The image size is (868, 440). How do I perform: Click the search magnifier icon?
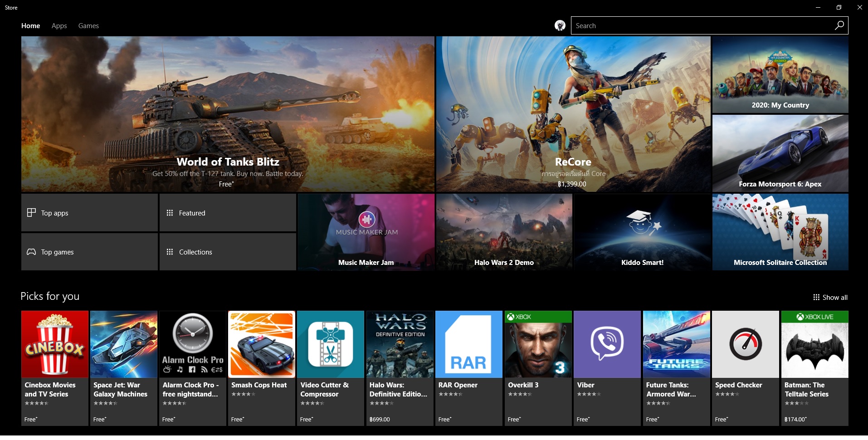coord(839,25)
